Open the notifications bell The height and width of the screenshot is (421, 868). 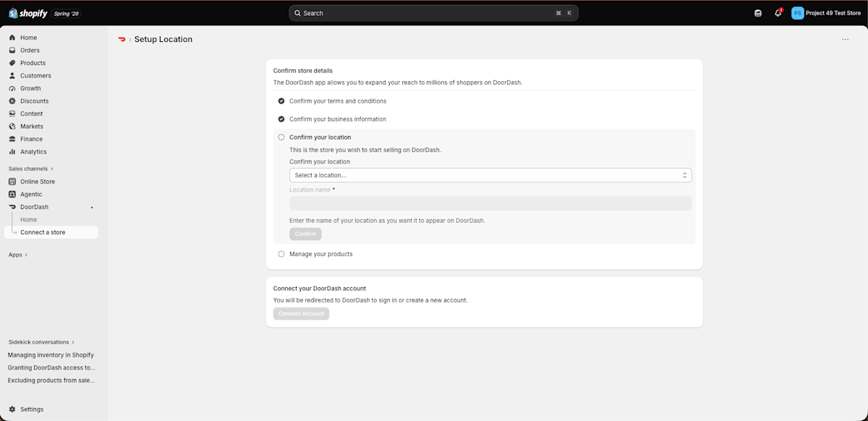tap(778, 13)
